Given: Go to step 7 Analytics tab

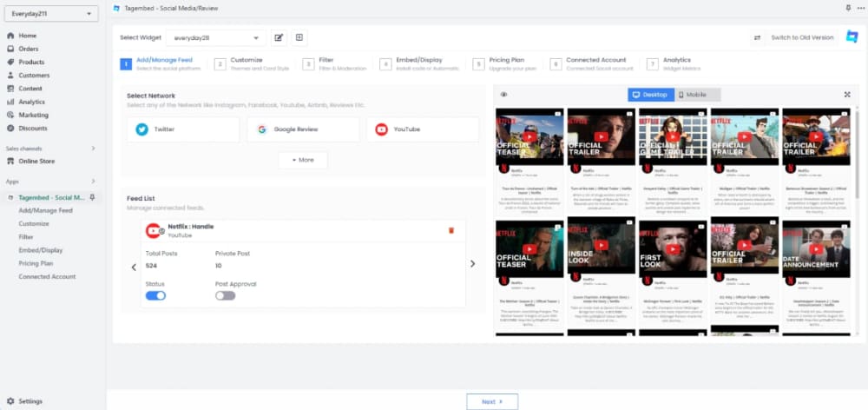Looking at the screenshot, I should [x=674, y=63].
